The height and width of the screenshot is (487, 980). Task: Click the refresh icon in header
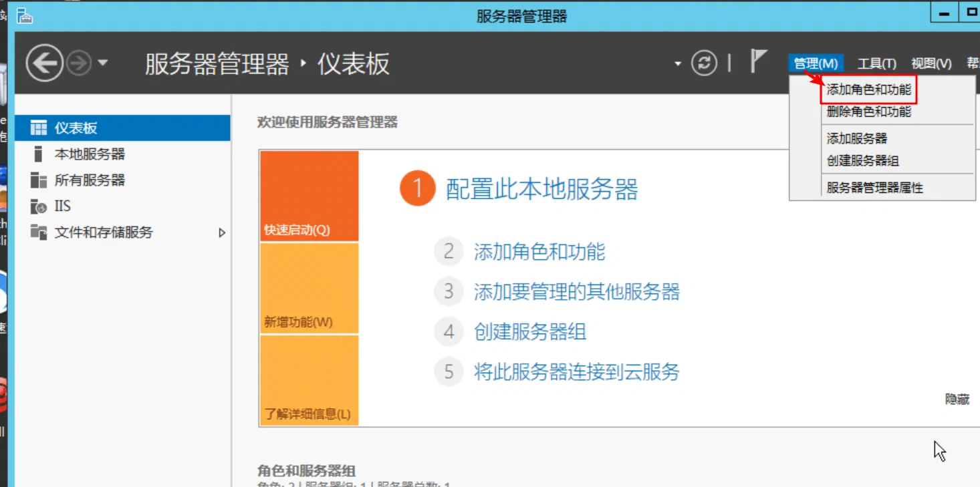pos(704,63)
